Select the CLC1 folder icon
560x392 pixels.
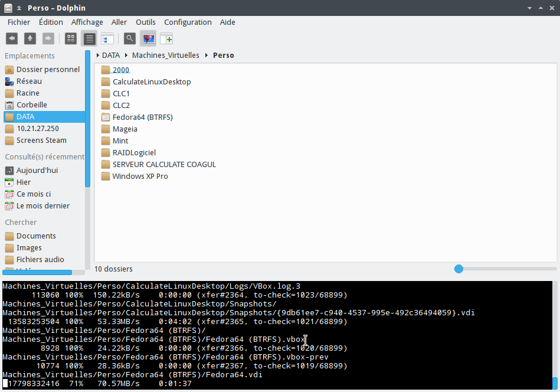click(106, 94)
